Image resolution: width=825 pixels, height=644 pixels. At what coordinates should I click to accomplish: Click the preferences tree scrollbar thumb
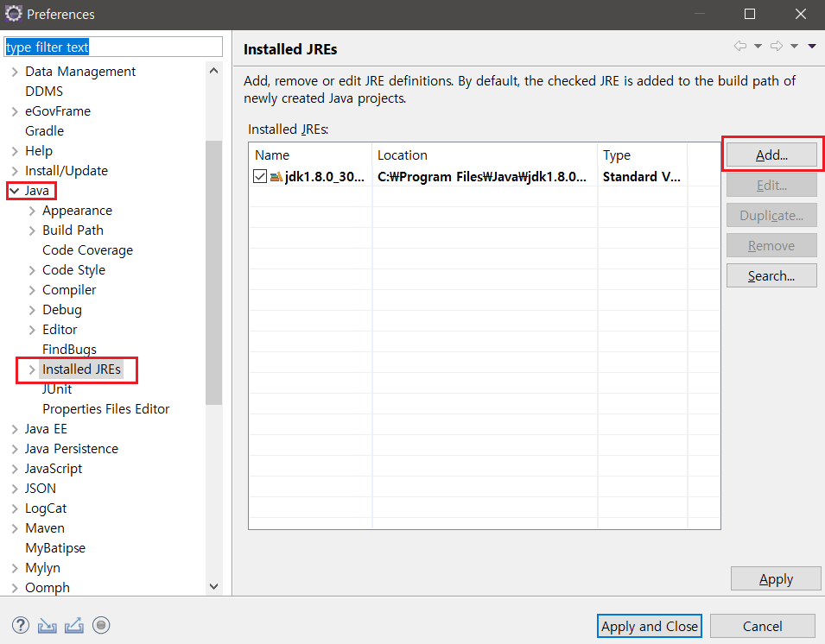(x=213, y=272)
